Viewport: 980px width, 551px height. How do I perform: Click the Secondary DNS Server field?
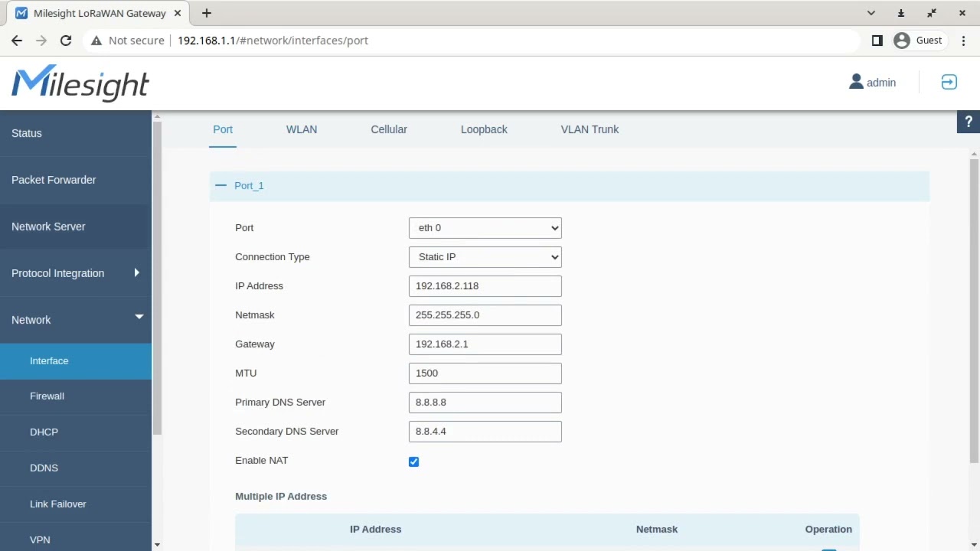coord(485,432)
